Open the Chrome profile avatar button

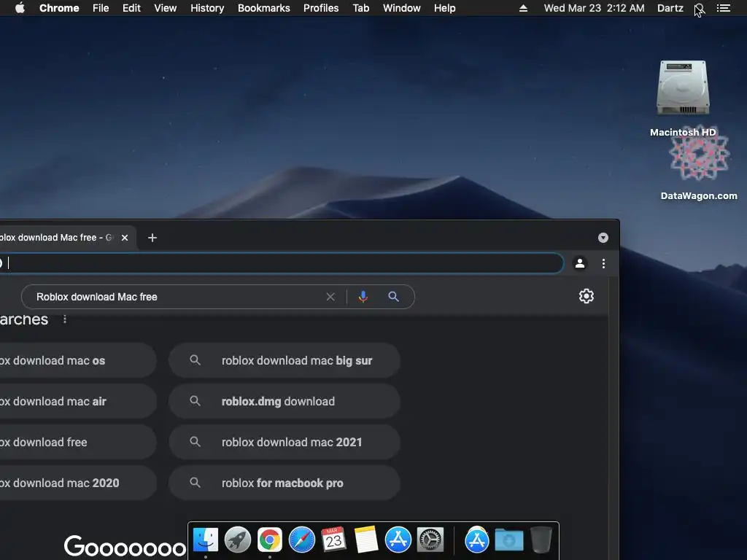tap(580, 263)
